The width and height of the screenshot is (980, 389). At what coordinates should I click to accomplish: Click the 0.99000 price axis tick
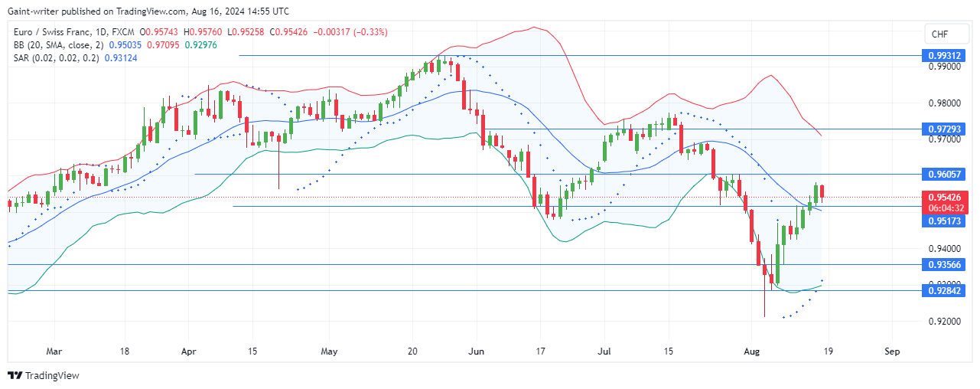pyautogui.click(x=946, y=67)
